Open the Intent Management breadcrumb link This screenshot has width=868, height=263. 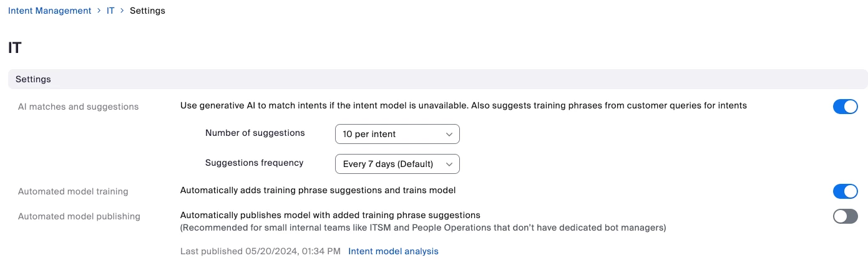click(49, 11)
